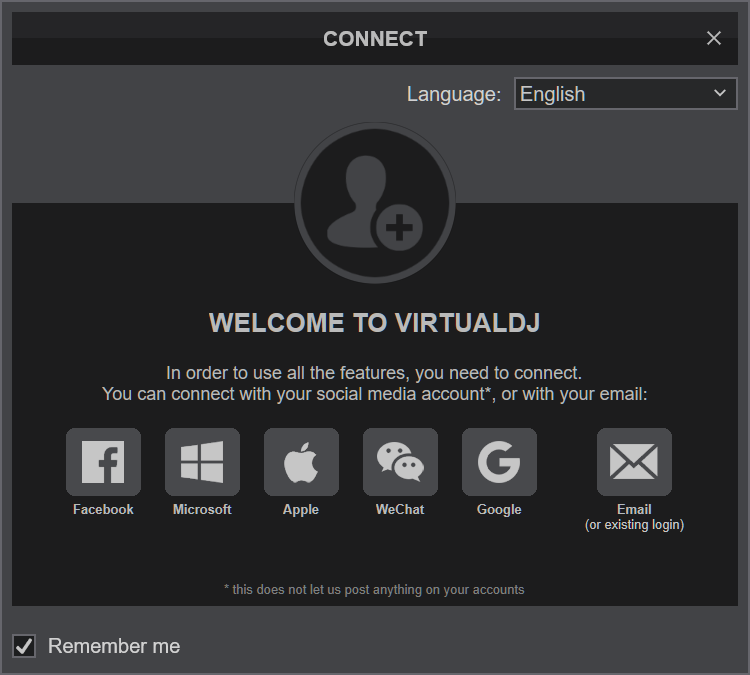
Task: Click the user avatar silhouette icon
Action: pos(375,203)
